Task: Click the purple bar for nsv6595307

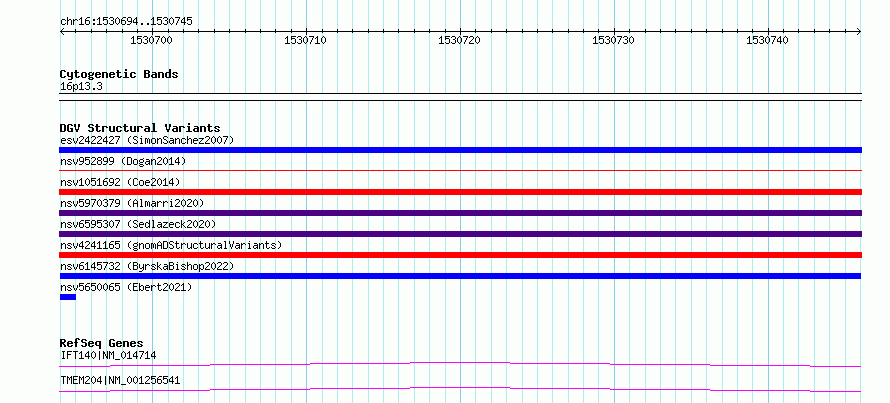Action: [x=460, y=234]
